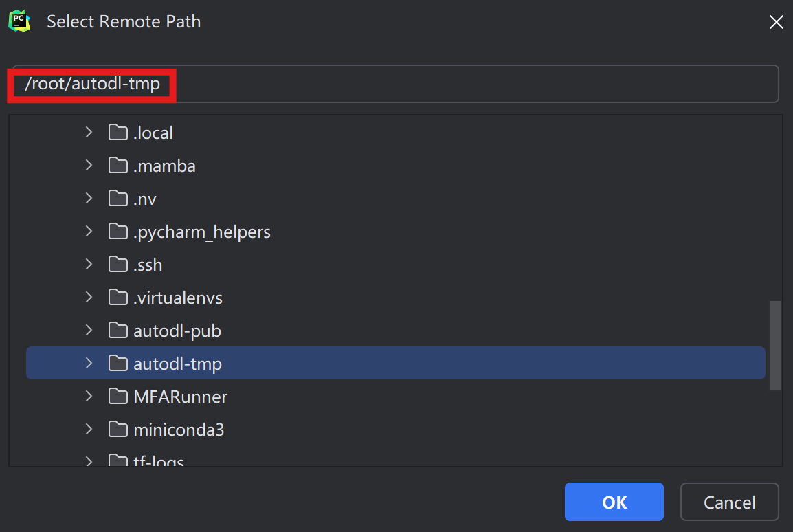Select the tf-logs folder entry
The width and height of the screenshot is (793, 532).
pos(159,461)
